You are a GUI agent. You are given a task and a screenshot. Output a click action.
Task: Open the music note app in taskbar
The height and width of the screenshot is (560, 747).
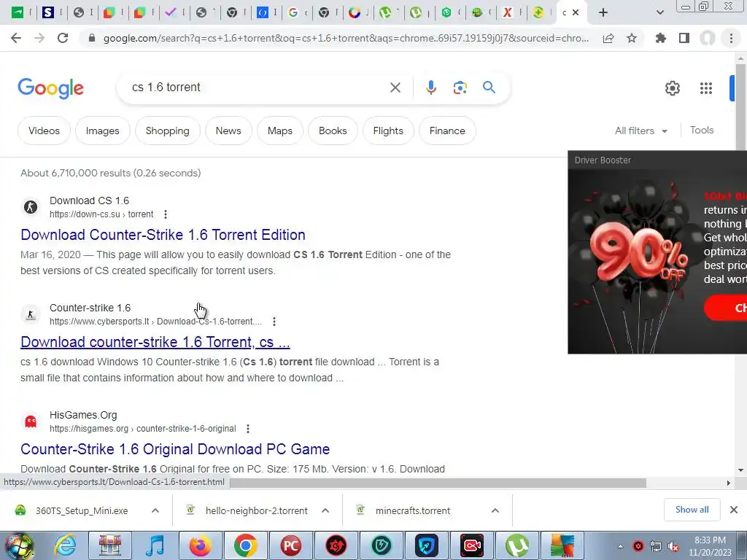click(155, 545)
